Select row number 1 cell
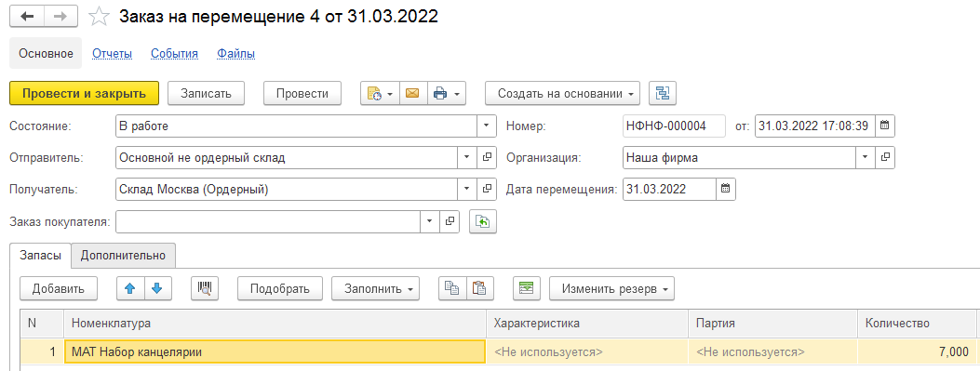This screenshot has width=980, height=371. point(42,351)
